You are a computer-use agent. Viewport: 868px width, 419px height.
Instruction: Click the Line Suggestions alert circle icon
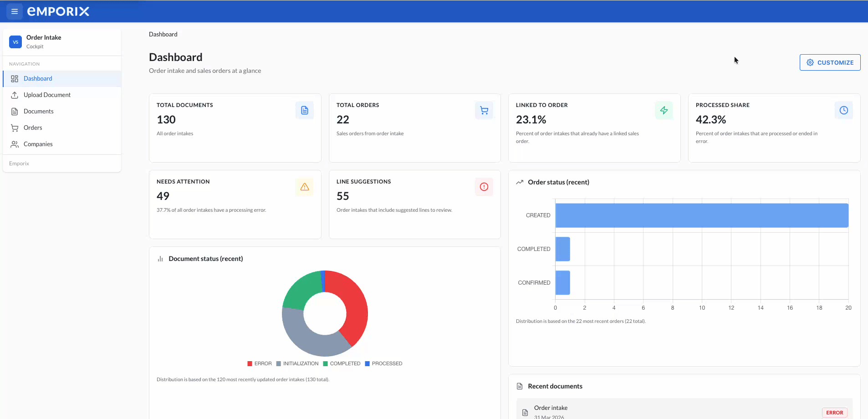point(484,187)
